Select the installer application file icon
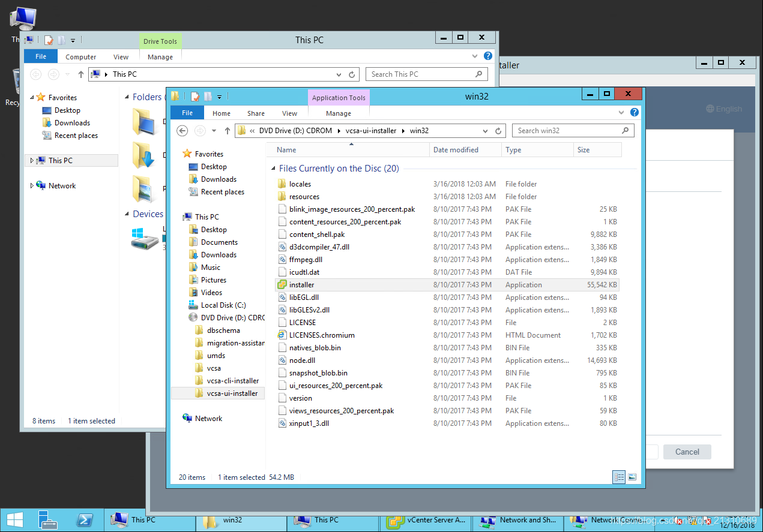The image size is (763, 532). pyautogui.click(x=282, y=285)
